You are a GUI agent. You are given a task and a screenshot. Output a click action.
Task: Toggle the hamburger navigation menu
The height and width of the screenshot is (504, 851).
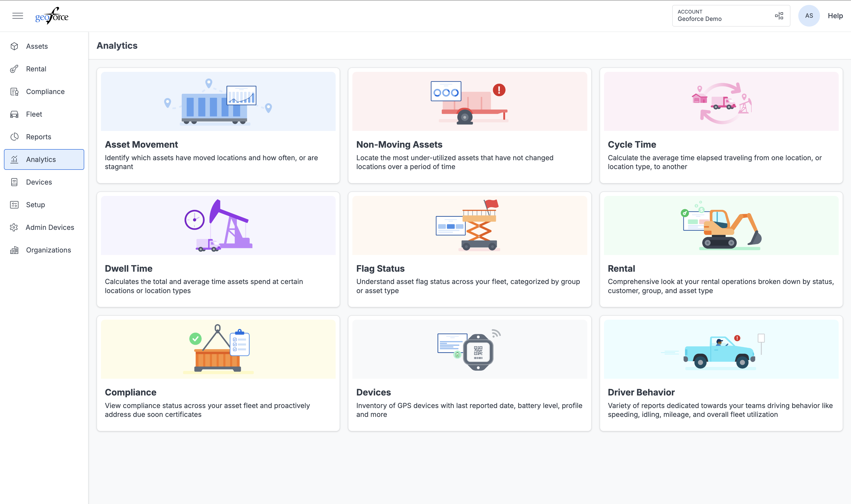[x=18, y=16]
